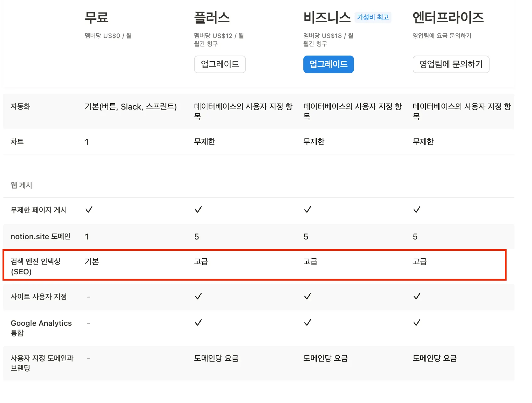532x403 pixels.
Task: Click the 검색 엔진 인덱싱 (SEO) row label
Action: [x=35, y=266]
